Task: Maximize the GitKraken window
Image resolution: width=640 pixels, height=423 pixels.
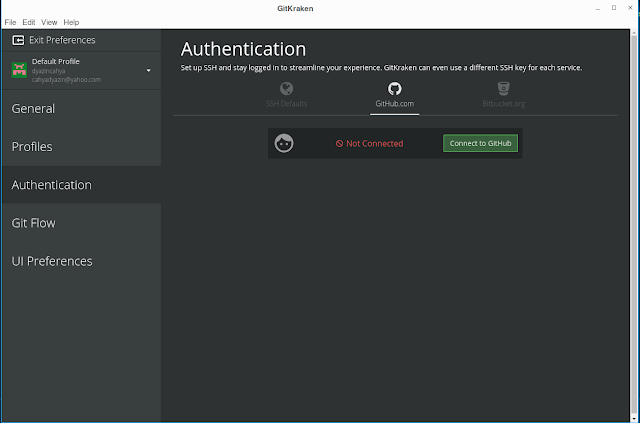Action: pos(614,8)
